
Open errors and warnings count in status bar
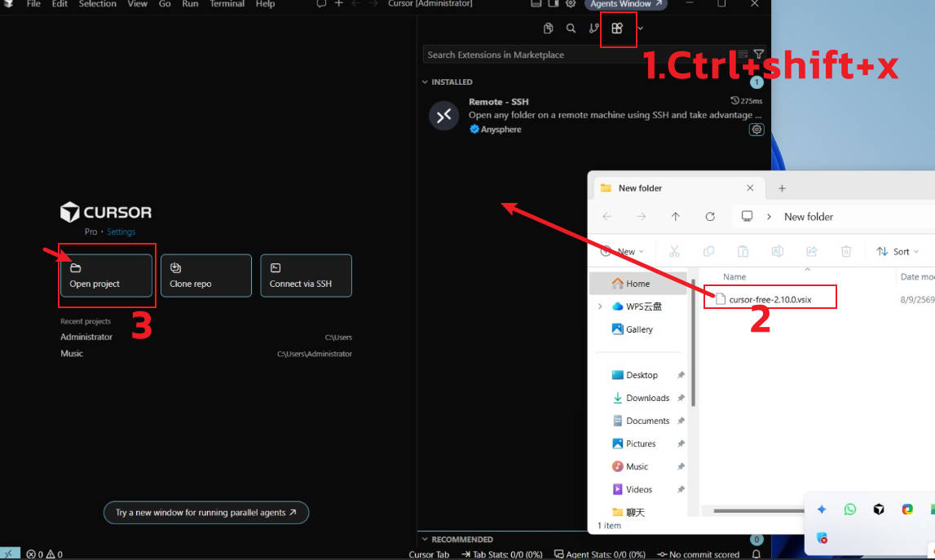pyautogui.click(x=45, y=554)
